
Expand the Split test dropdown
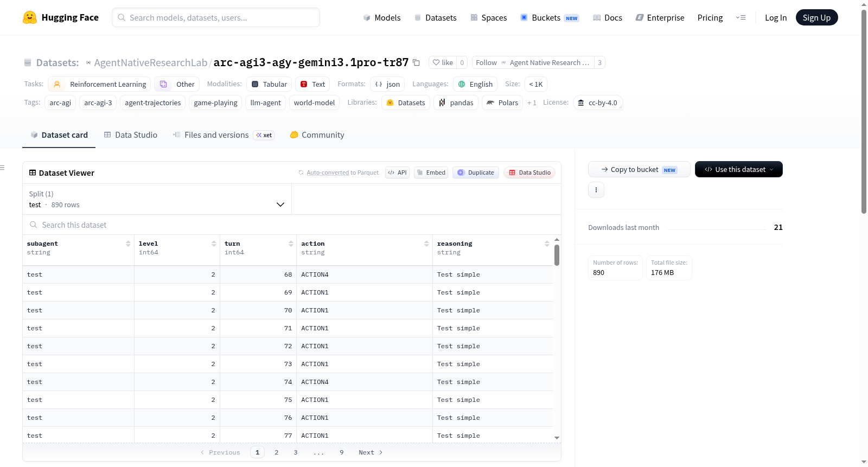click(157, 199)
